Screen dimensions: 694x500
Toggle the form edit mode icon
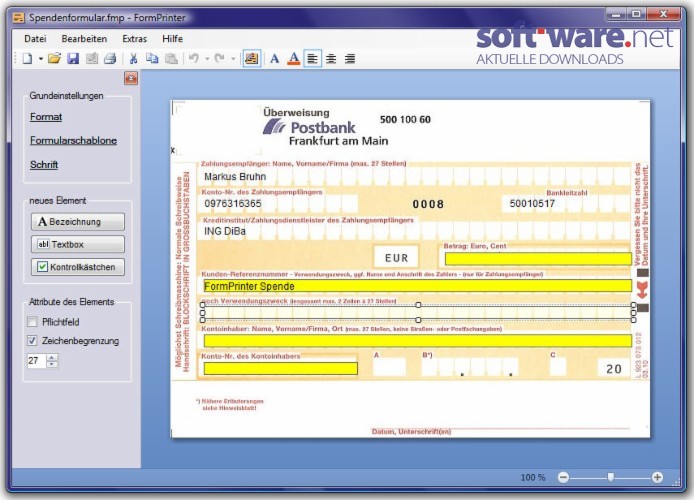[x=252, y=59]
